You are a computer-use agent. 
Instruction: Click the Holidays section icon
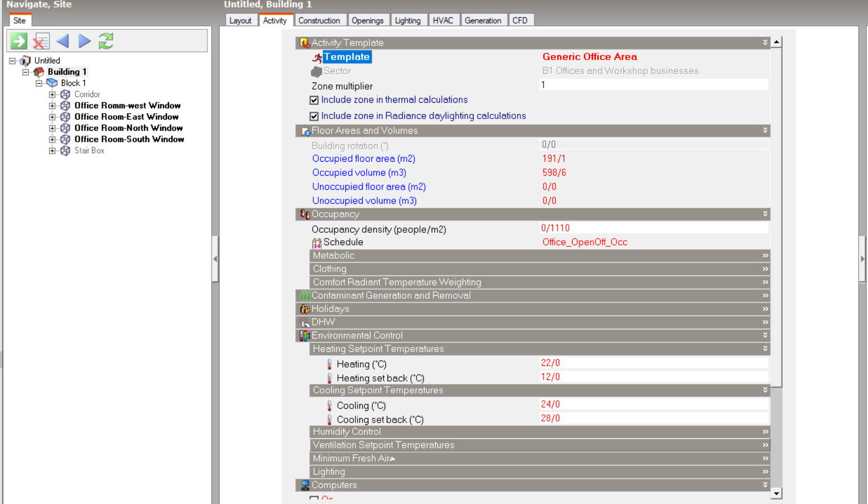305,309
